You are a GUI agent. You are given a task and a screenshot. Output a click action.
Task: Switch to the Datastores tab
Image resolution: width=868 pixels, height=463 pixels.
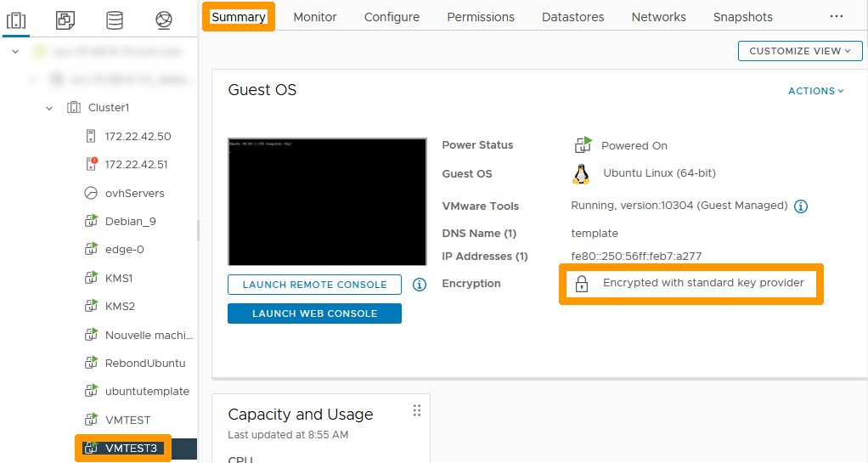[573, 17]
